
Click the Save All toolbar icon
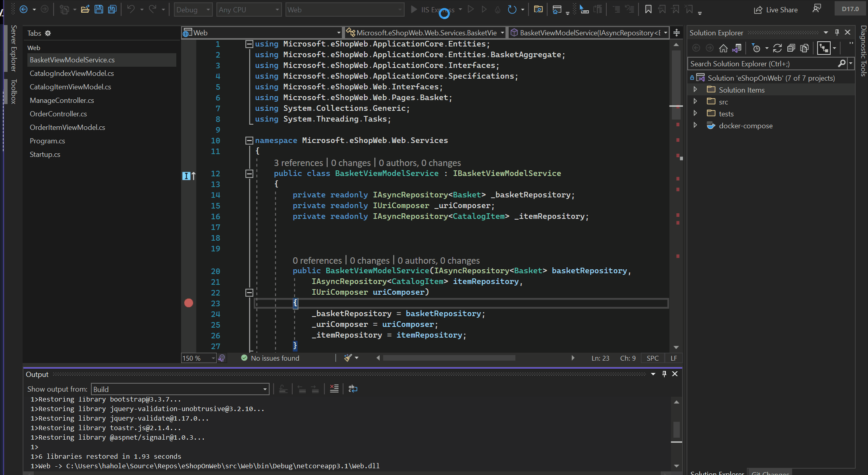[112, 9]
